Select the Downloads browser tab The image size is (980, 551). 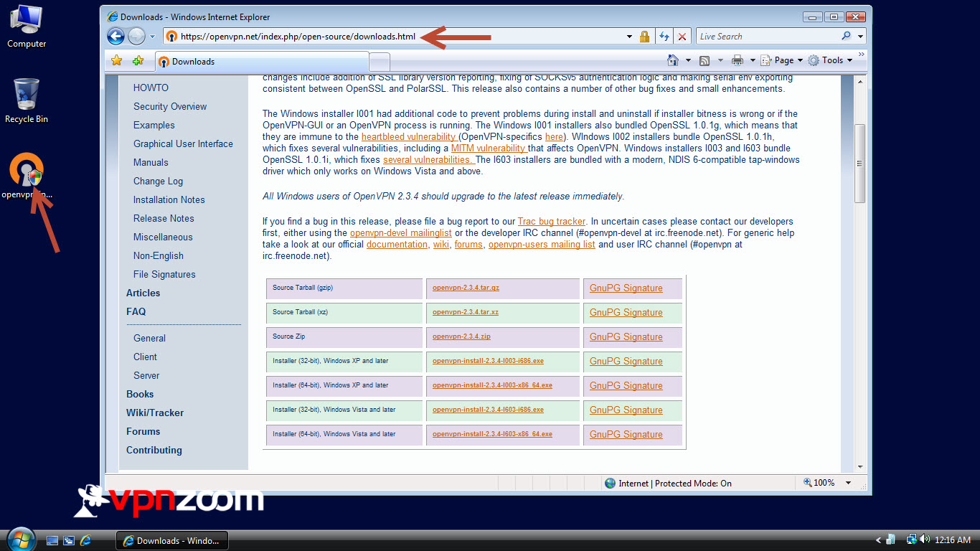[x=261, y=62]
